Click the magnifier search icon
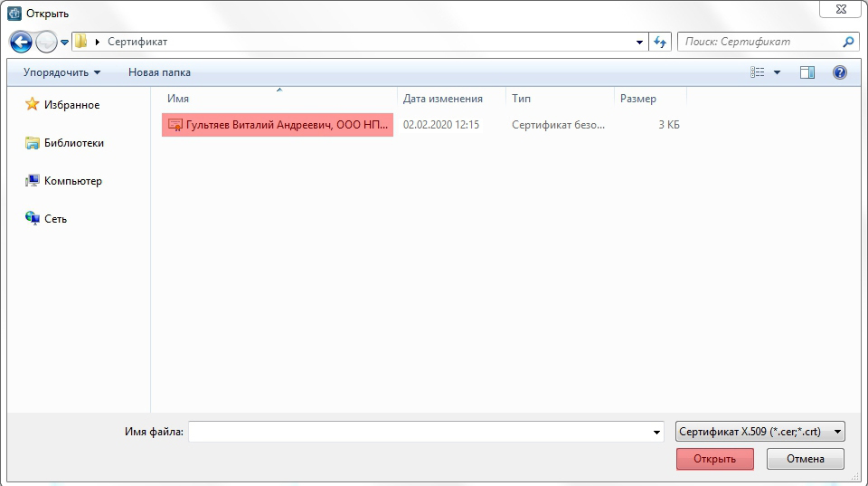The height and width of the screenshot is (486, 868). point(848,42)
